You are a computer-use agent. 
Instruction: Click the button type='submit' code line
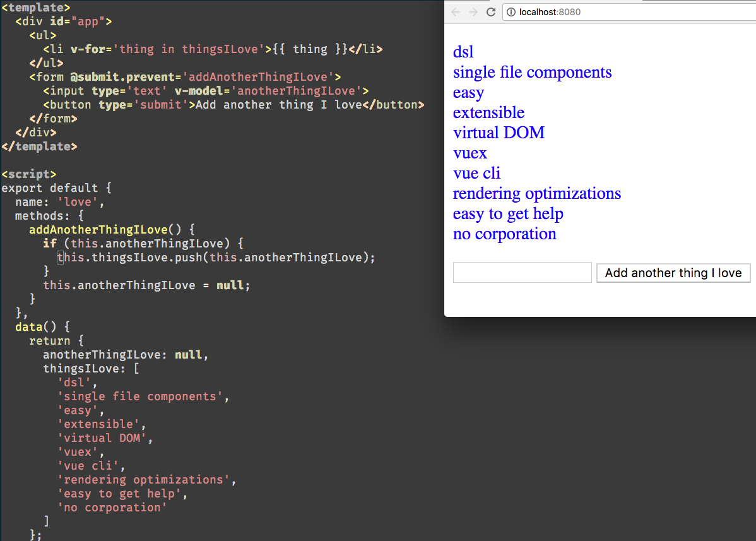[x=234, y=105]
